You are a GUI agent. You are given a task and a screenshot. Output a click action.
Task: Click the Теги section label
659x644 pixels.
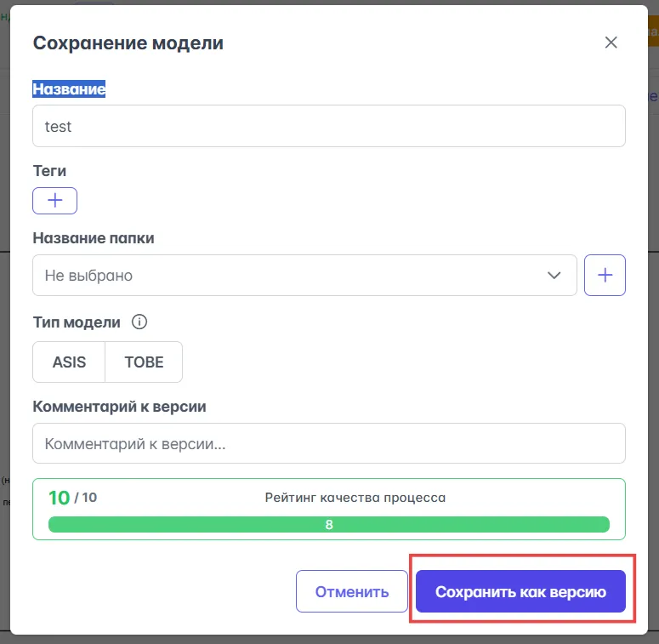click(x=49, y=171)
